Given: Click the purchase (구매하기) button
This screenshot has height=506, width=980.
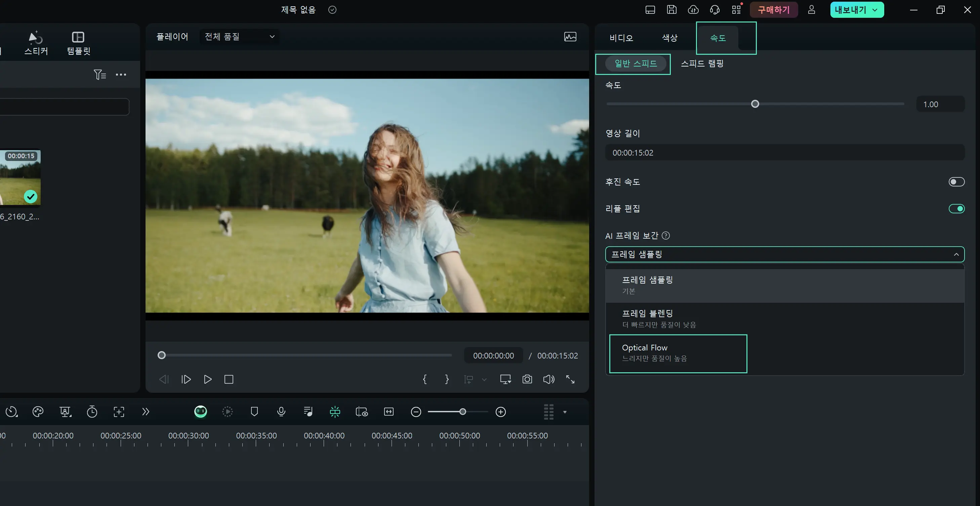Looking at the screenshot, I should coord(773,10).
